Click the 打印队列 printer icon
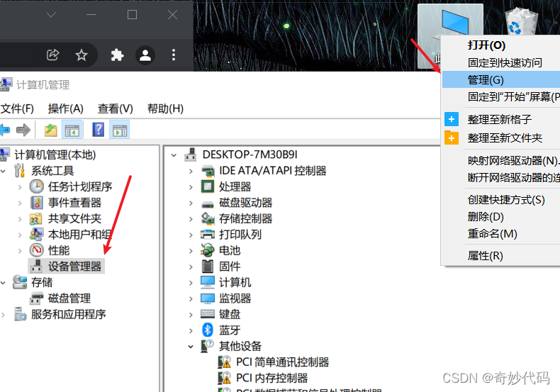The image size is (560, 392). 208,234
